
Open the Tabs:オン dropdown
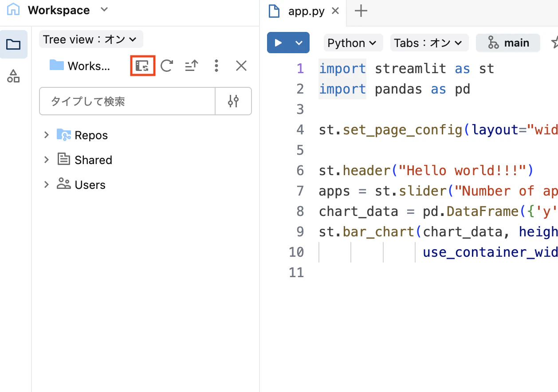click(429, 43)
